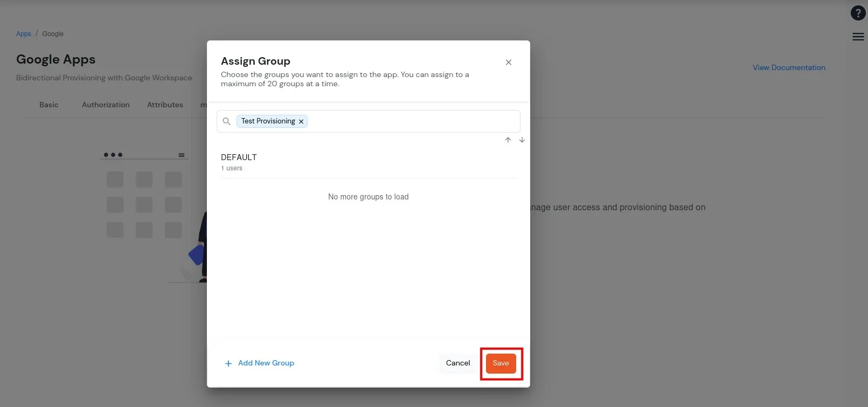Cancel the group assignment
The height and width of the screenshot is (407, 868).
point(458,363)
